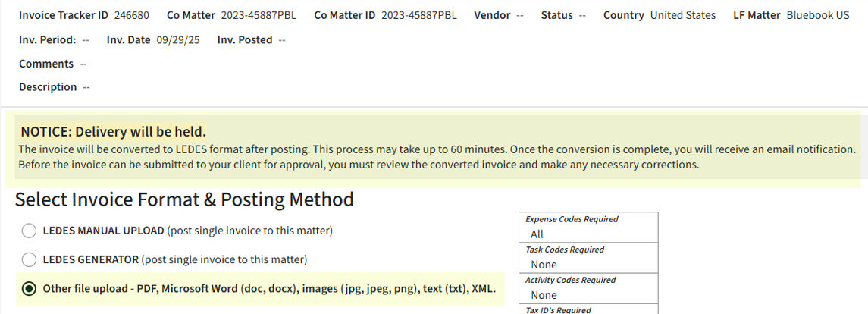Click the Inv. Period label
This screenshot has height=314, width=868.
(x=47, y=40)
